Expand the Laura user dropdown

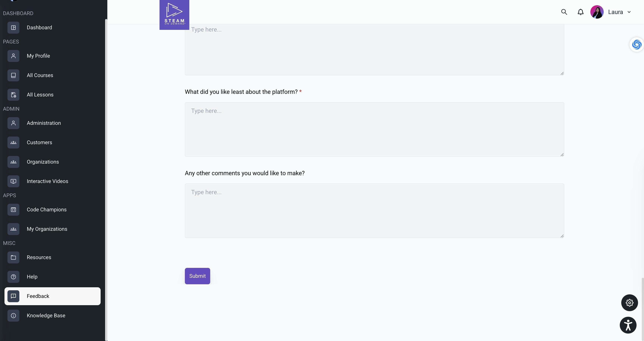tap(629, 12)
